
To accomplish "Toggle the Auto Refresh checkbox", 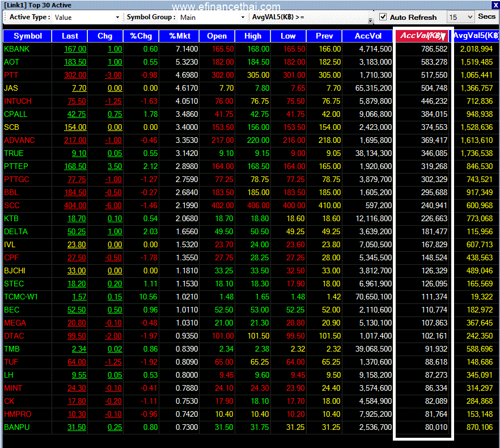I will (383, 17).
